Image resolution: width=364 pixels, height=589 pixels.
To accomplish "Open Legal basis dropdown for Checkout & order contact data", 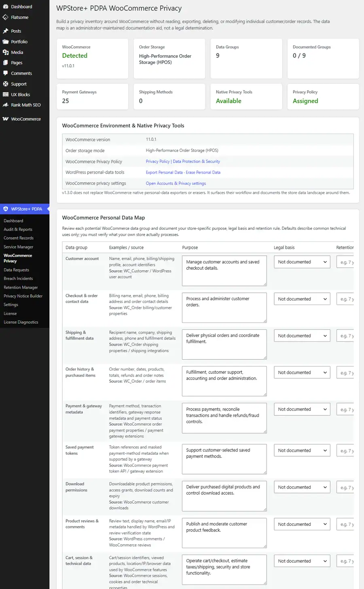I will [303, 299].
